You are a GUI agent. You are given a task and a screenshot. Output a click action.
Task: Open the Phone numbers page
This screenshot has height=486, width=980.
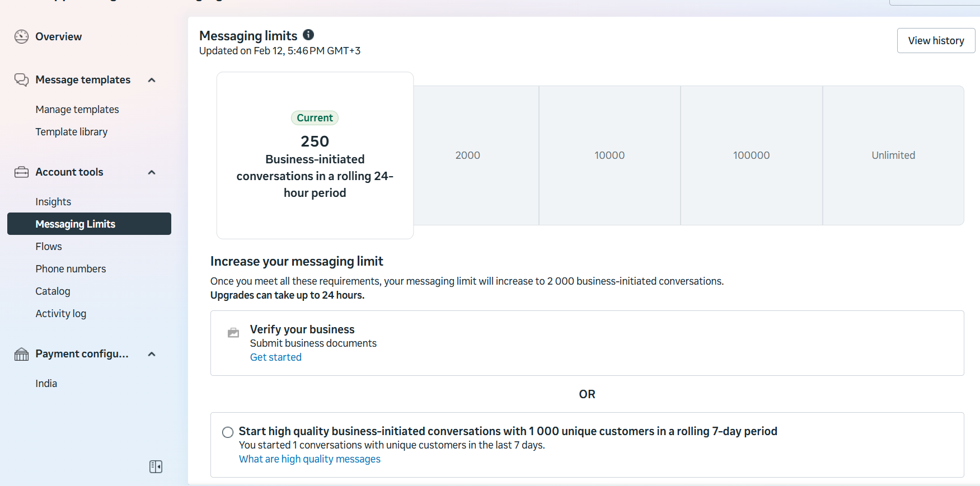71,269
